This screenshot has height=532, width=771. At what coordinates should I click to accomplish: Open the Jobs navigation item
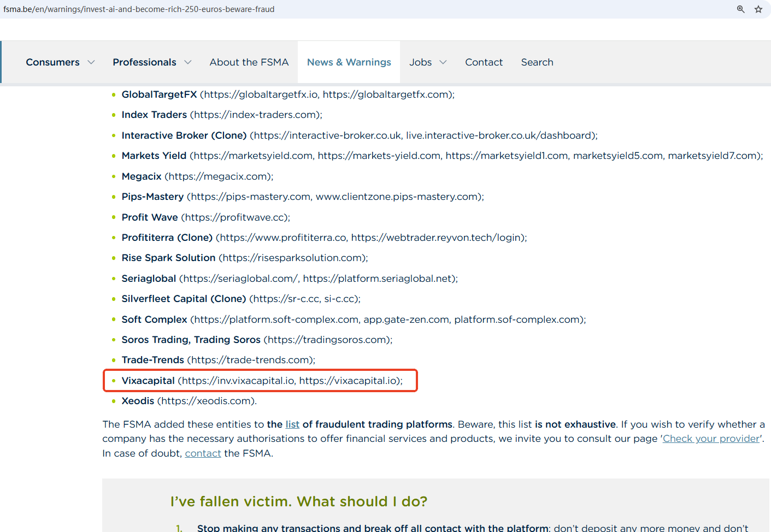click(420, 62)
